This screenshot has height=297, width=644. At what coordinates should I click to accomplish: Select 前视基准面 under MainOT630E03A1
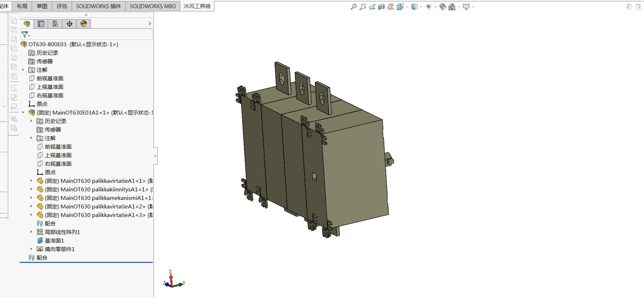[54, 147]
